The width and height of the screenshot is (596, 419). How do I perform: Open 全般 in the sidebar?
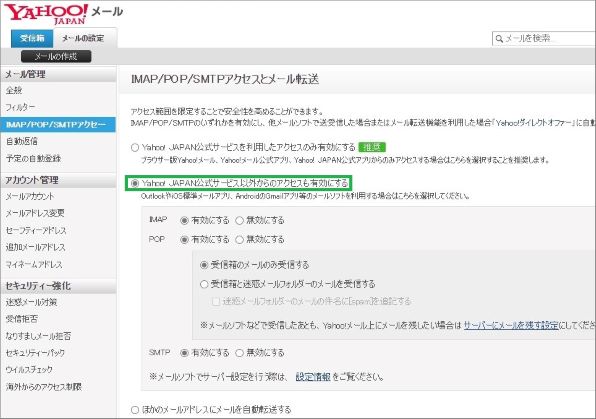point(14,90)
